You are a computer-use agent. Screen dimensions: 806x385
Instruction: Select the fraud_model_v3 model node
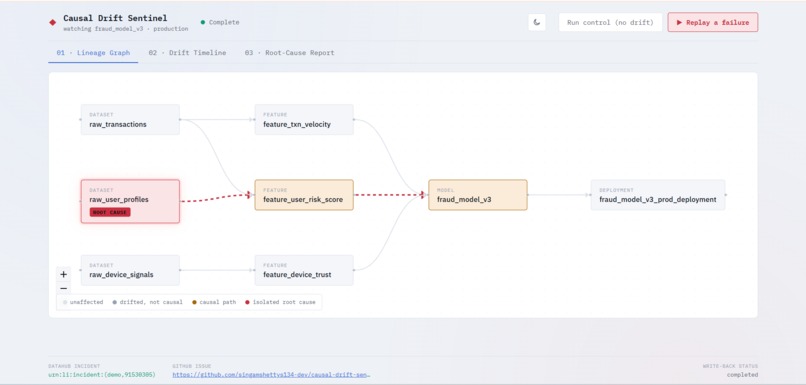(x=478, y=195)
